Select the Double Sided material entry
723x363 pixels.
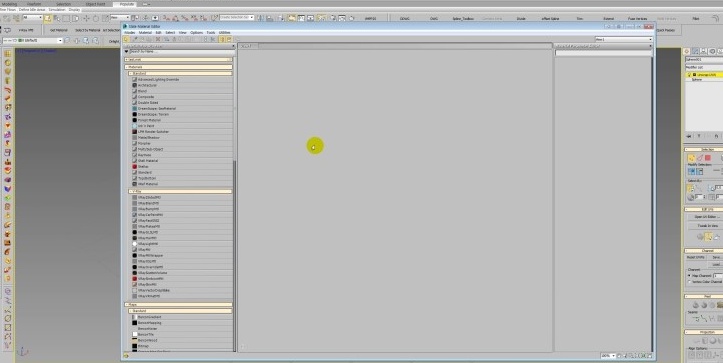point(182,103)
